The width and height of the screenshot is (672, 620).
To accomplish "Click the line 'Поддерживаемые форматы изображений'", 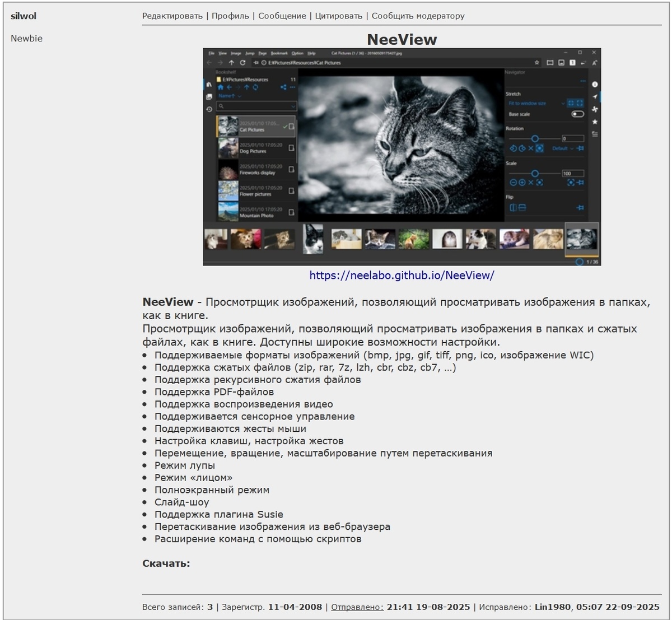I will [x=374, y=355].
